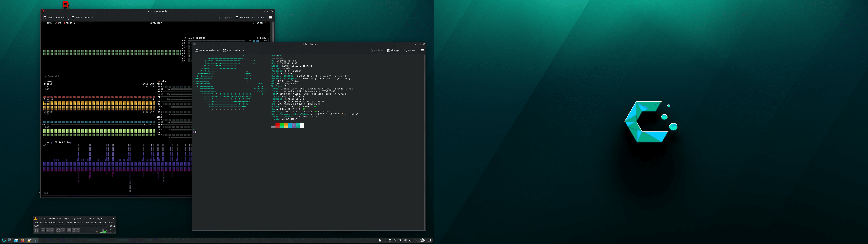Open VLC extended settings equalizer icon
Image resolution: width=868 pixels, height=244 pixels.
pos(63,230)
